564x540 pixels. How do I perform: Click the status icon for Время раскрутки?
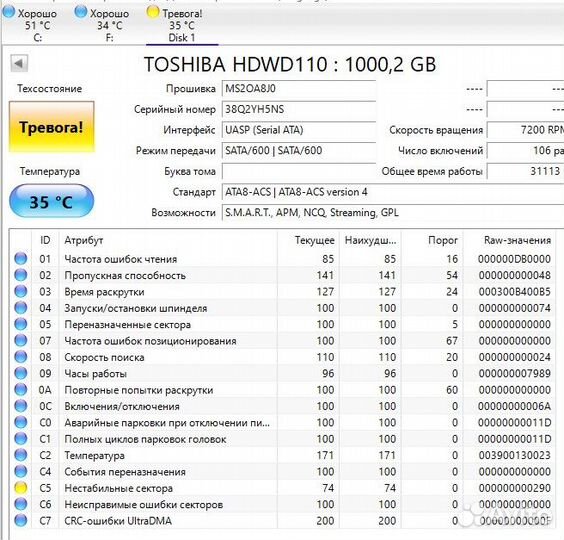tap(21, 291)
